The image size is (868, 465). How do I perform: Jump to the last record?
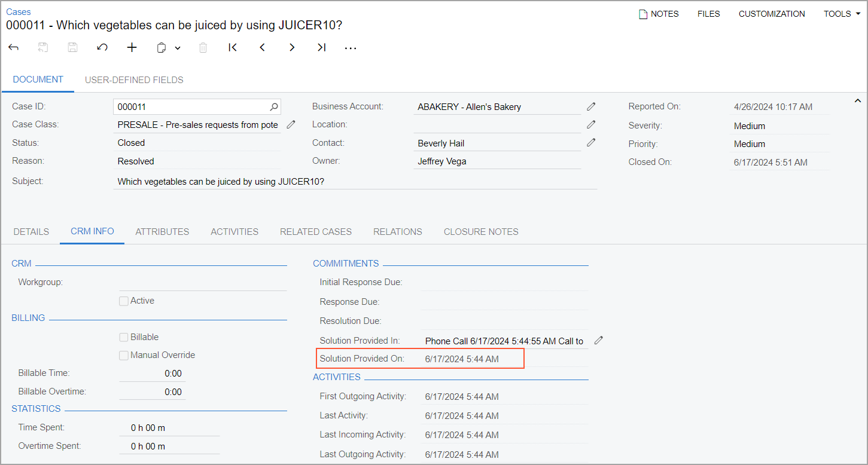[321, 48]
